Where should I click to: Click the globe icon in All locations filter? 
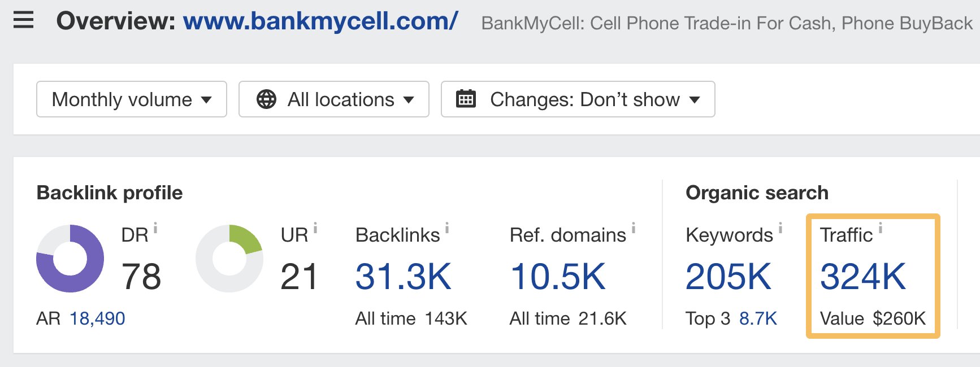pyautogui.click(x=266, y=99)
